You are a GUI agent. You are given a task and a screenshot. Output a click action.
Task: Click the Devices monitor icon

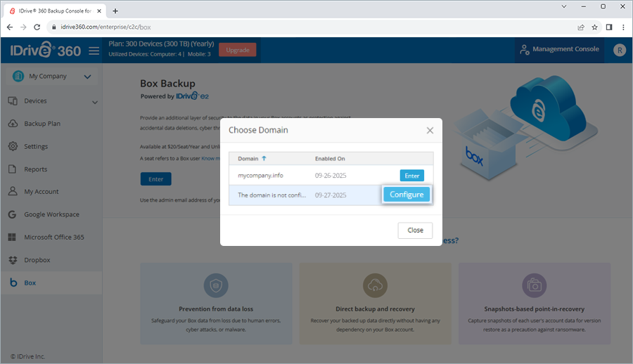(x=13, y=101)
